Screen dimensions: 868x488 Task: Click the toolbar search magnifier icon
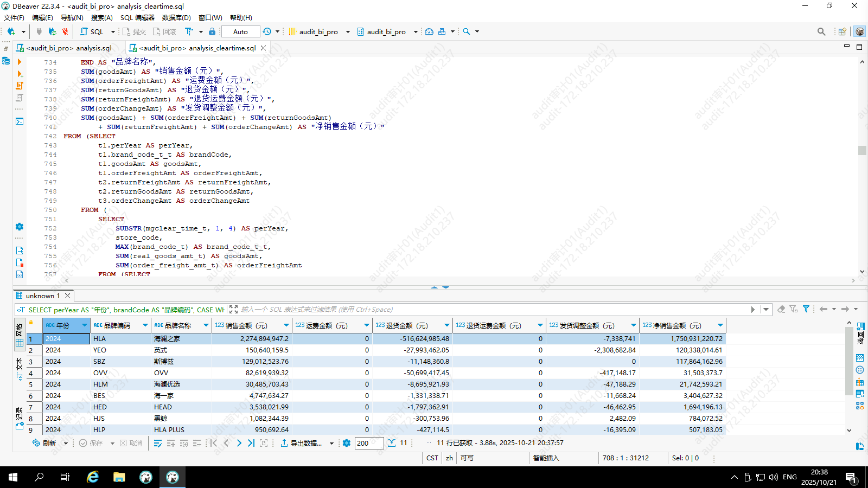click(466, 31)
